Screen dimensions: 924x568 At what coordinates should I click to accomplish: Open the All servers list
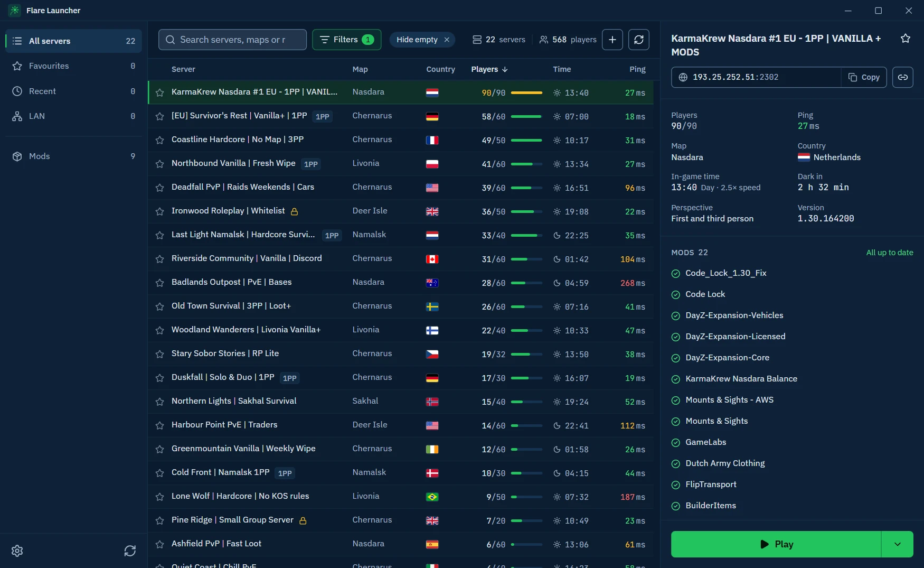(73, 41)
